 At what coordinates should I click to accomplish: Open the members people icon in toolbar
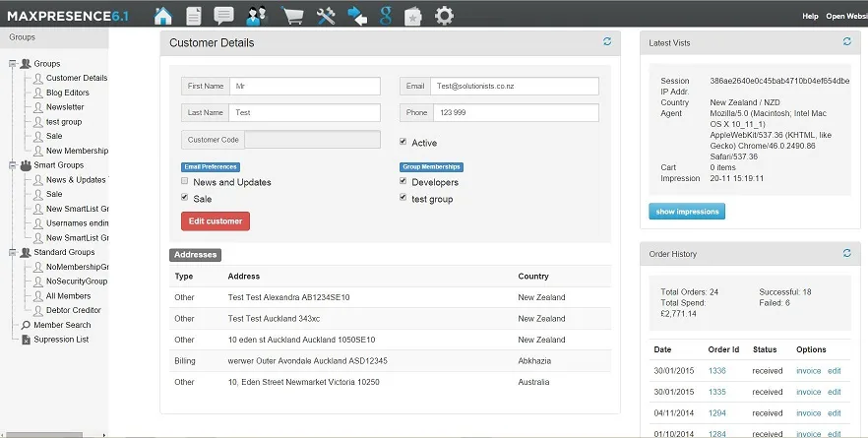[256, 16]
